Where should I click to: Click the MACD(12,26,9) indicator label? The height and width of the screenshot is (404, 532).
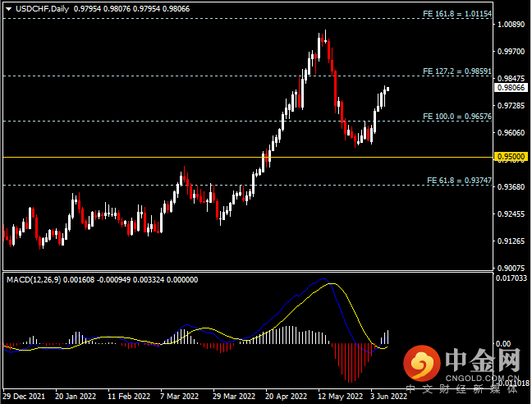34,280
